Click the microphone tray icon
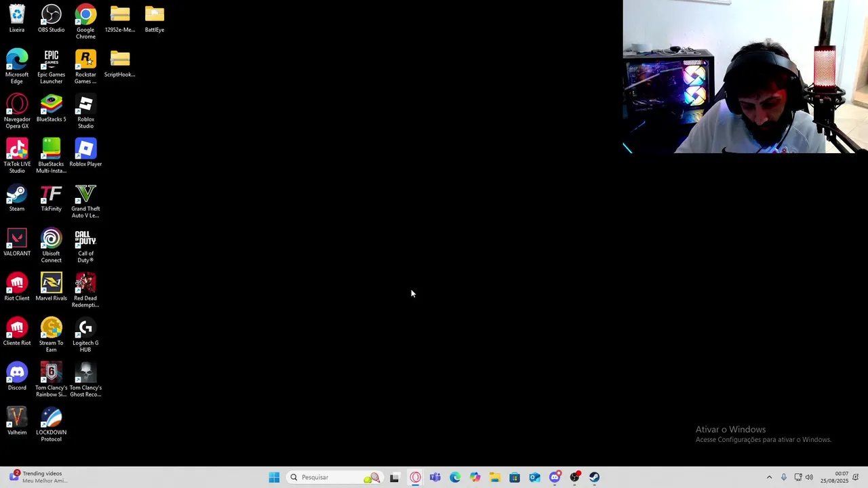The width and height of the screenshot is (868, 488). tap(784, 477)
